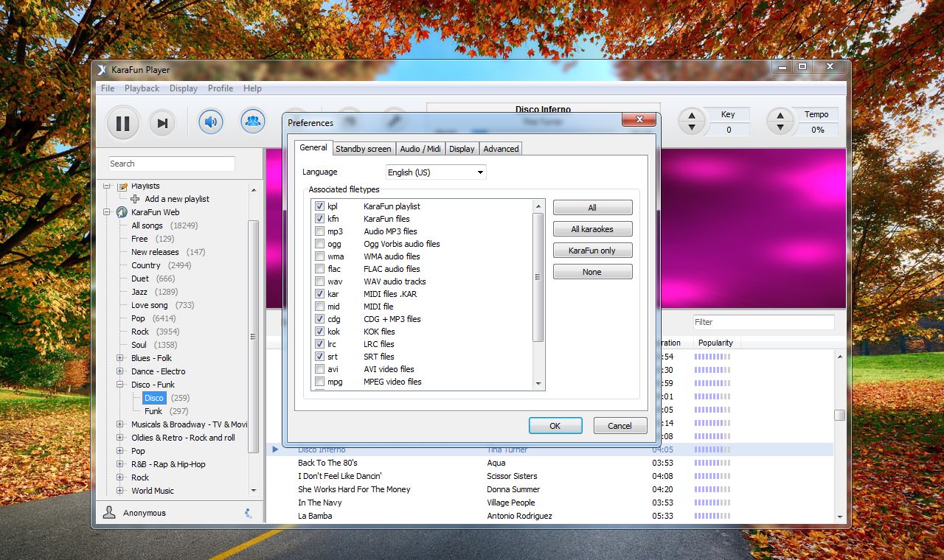This screenshot has width=944, height=560.
Task: Select the song In The Navy
Action: pyautogui.click(x=319, y=503)
